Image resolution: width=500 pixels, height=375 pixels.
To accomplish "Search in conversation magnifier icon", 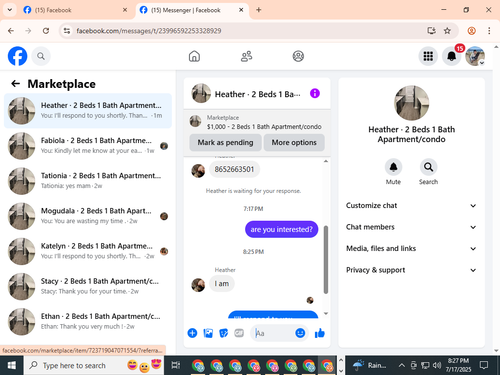I will pyautogui.click(x=428, y=167).
